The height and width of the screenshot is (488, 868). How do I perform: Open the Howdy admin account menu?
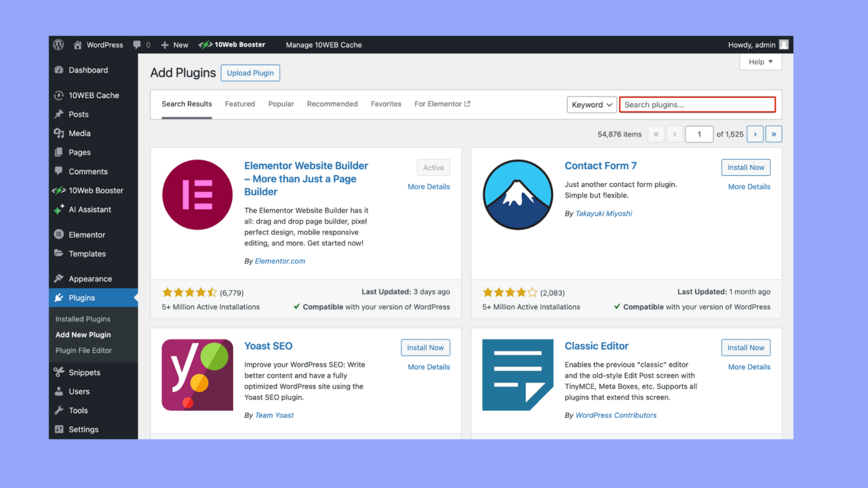point(759,44)
